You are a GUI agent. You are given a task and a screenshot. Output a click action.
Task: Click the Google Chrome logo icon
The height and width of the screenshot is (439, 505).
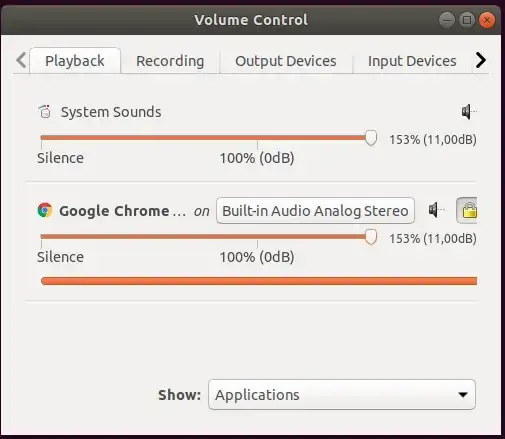45,210
